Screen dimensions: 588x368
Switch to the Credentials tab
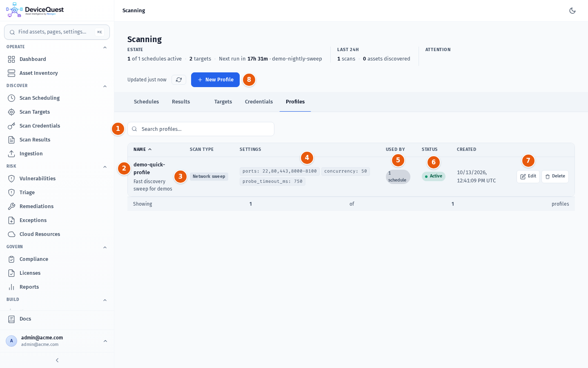pos(259,102)
